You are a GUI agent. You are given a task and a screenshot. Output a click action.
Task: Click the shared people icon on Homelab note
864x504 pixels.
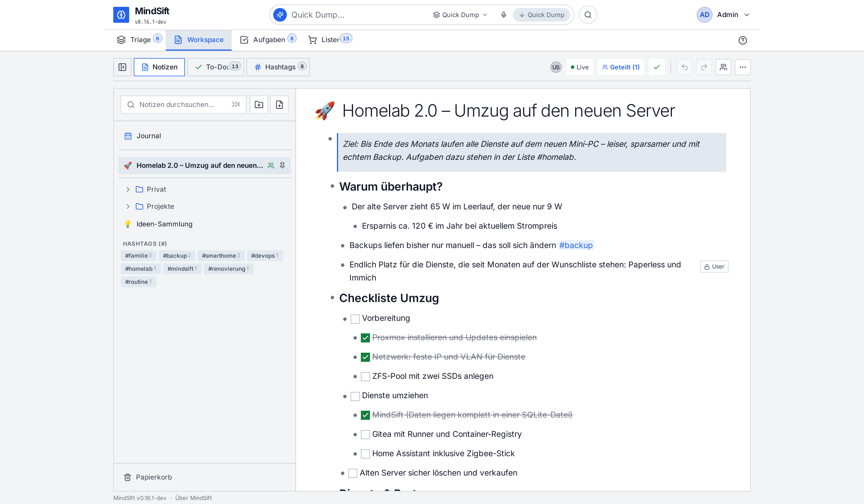(x=271, y=166)
